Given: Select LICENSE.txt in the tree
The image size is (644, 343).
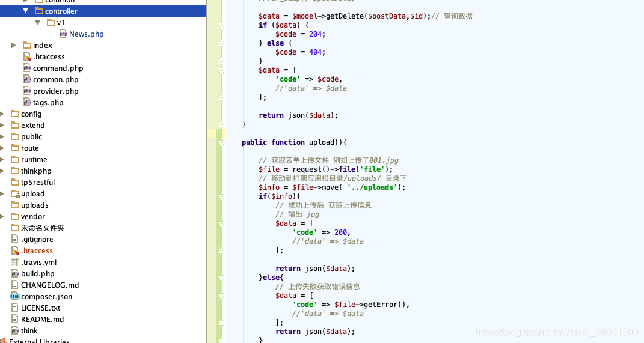Looking at the screenshot, I should pyautogui.click(x=41, y=308).
